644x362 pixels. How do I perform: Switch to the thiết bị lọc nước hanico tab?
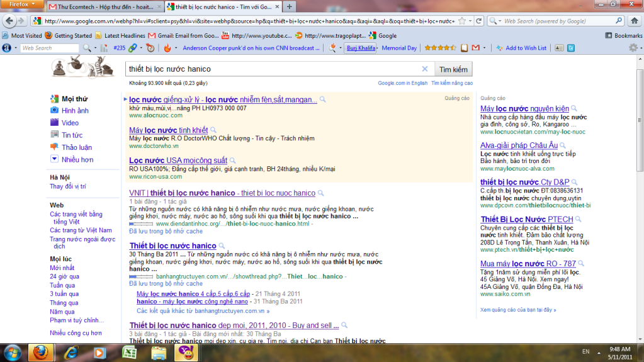pyautogui.click(x=224, y=6)
